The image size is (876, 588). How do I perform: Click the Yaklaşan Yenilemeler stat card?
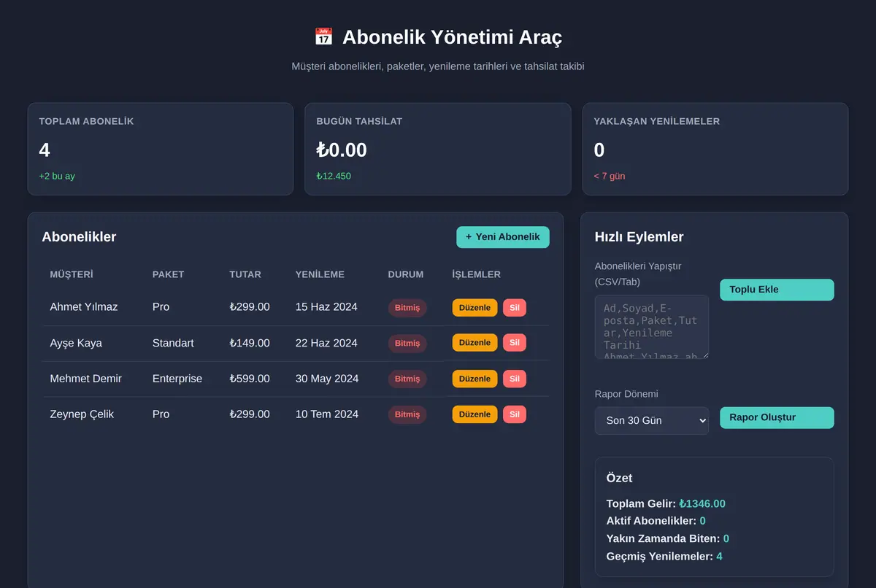point(715,149)
